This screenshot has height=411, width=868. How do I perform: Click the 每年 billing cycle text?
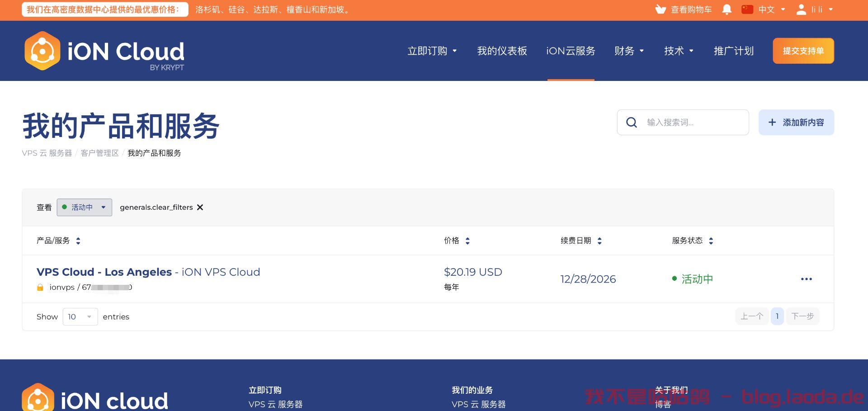[x=451, y=287]
